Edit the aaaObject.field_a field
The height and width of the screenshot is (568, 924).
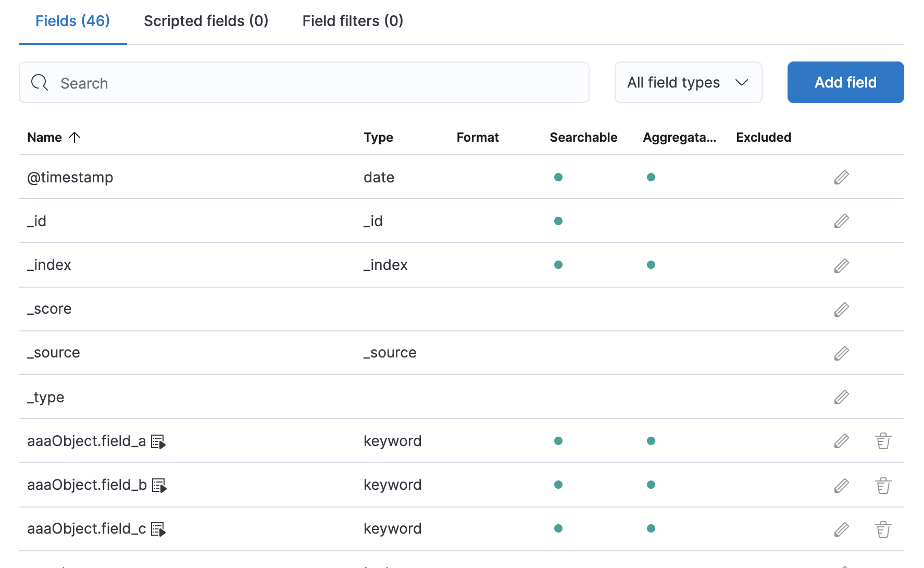tap(841, 441)
